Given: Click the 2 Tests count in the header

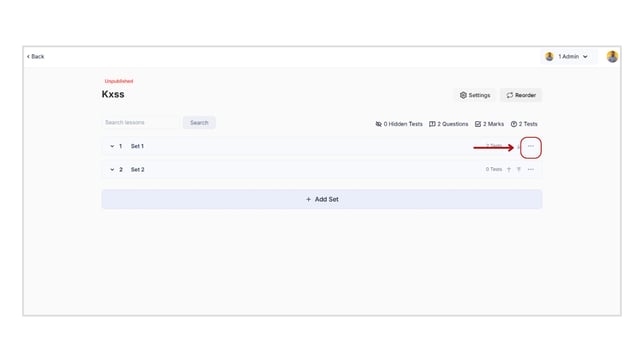Looking at the screenshot, I should pos(524,124).
